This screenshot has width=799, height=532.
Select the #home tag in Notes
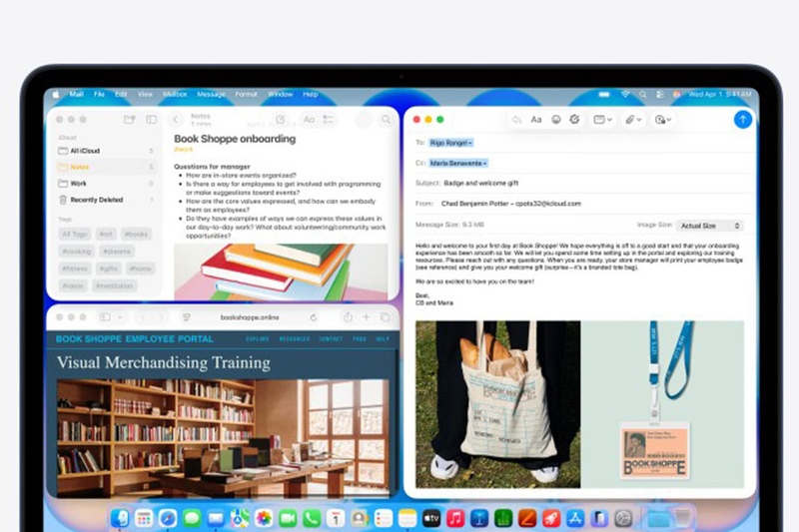pyautogui.click(x=140, y=268)
